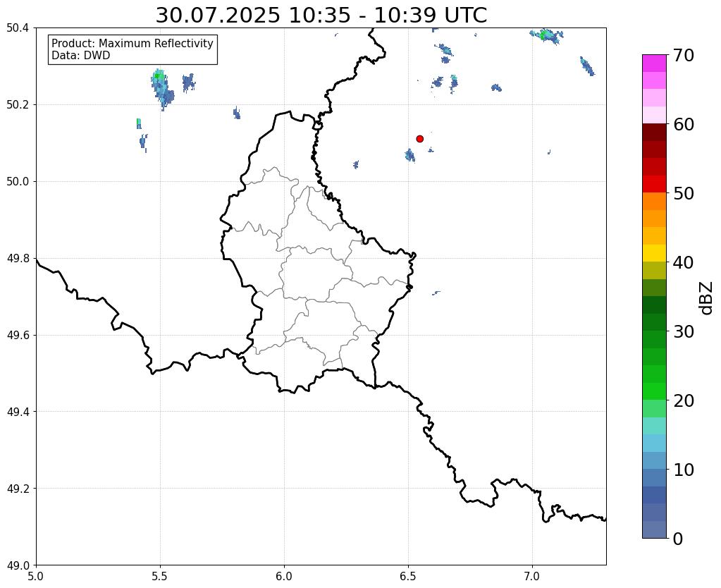
Task: Click the 50.4 latitude tick label
Action: (18, 28)
